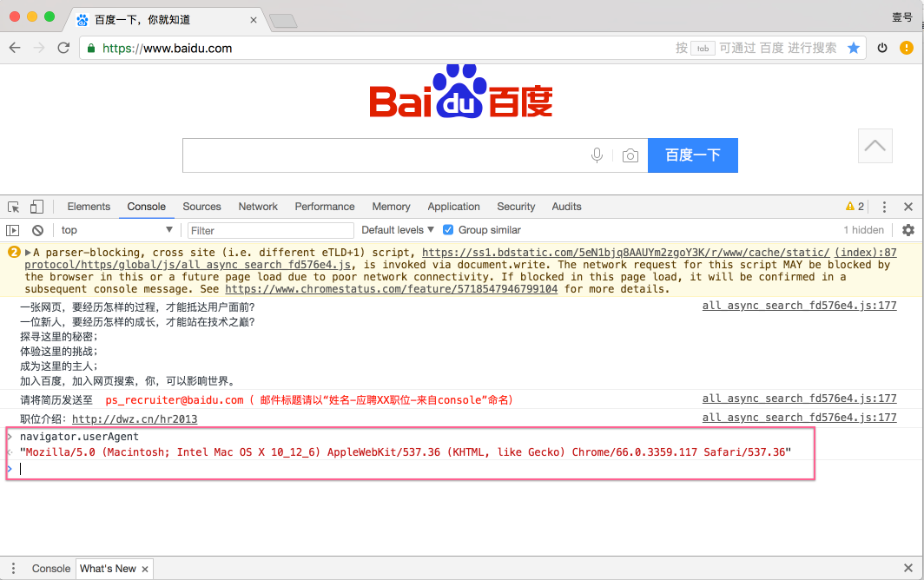Viewport: 924px width, 580px height.
Task: Open the drawer three-dot menu
Action: pyautogui.click(x=13, y=568)
